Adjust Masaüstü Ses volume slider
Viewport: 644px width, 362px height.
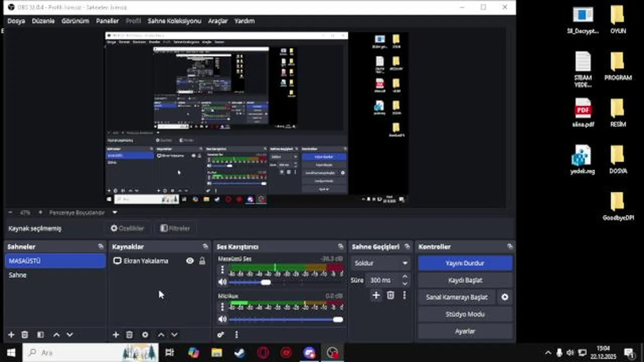click(286, 282)
